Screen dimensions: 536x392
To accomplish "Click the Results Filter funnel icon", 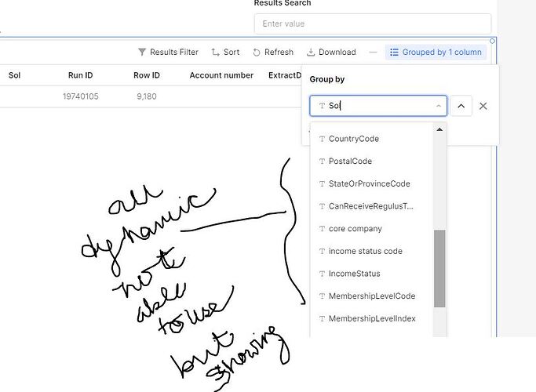I will coord(142,53).
